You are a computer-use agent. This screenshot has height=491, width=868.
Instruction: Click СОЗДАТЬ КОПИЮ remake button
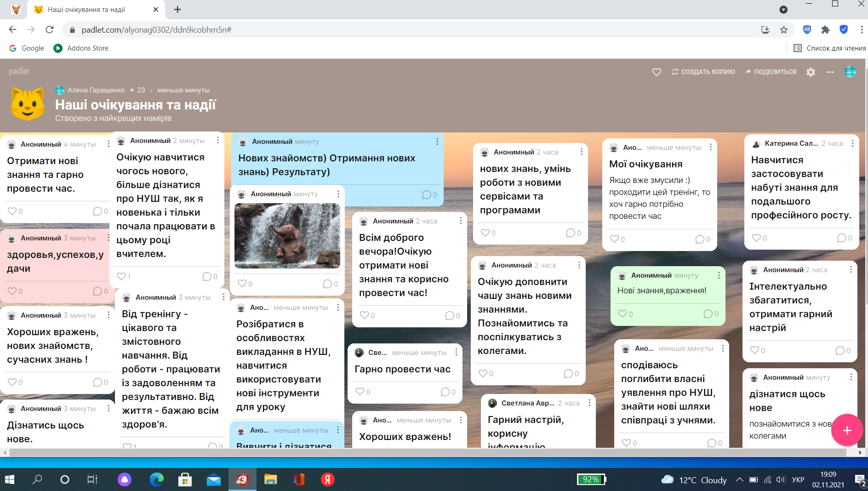(703, 72)
